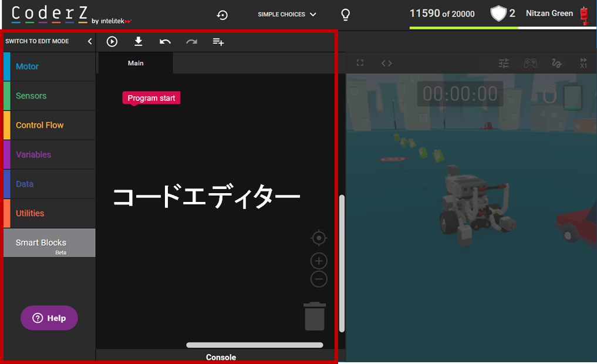Run the program with play icon

click(x=112, y=42)
